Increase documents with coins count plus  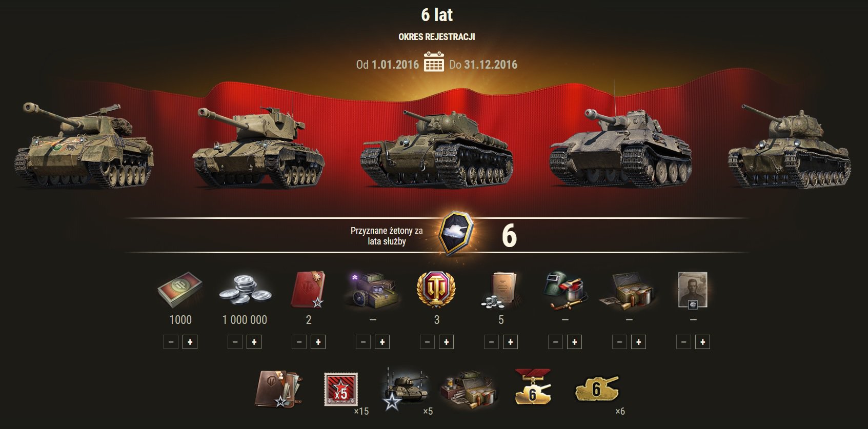(x=510, y=342)
